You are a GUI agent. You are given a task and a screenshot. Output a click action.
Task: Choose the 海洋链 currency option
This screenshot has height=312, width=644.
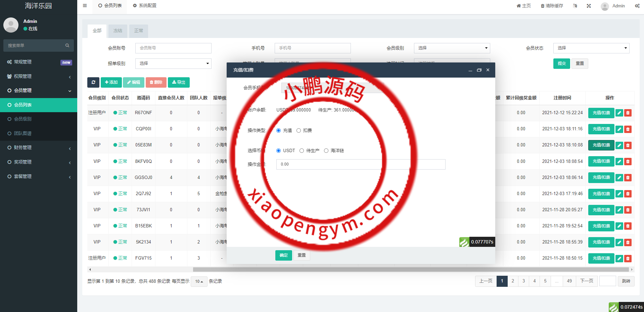326,150
